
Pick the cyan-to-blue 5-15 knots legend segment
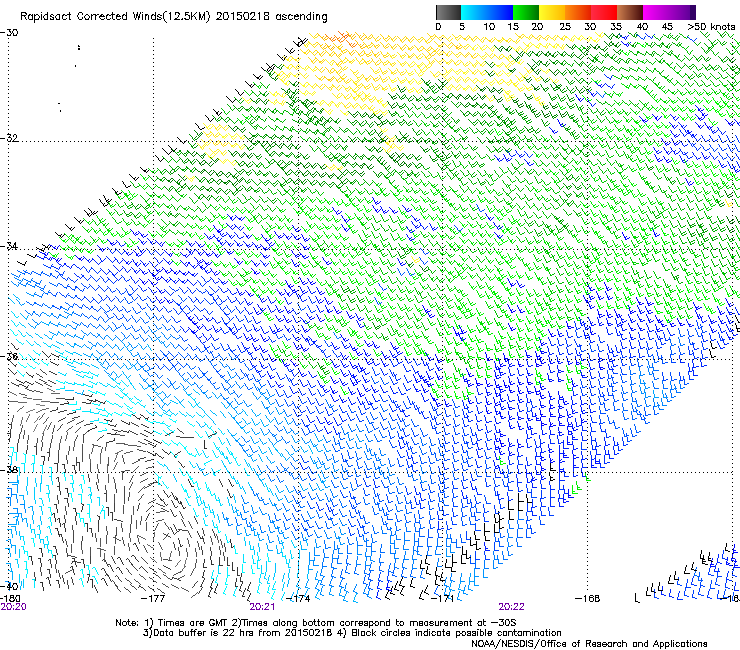pos(487,12)
